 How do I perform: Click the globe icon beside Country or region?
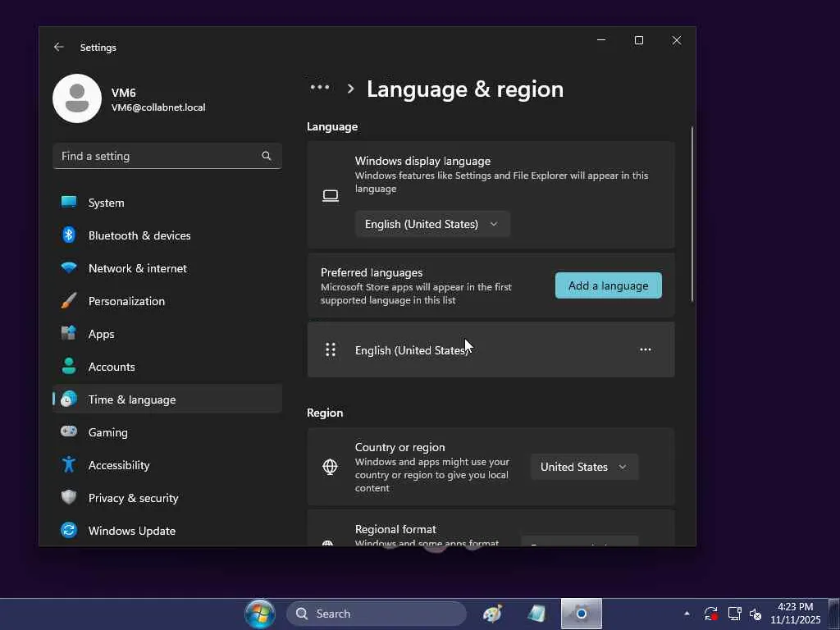pyautogui.click(x=330, y=467)
